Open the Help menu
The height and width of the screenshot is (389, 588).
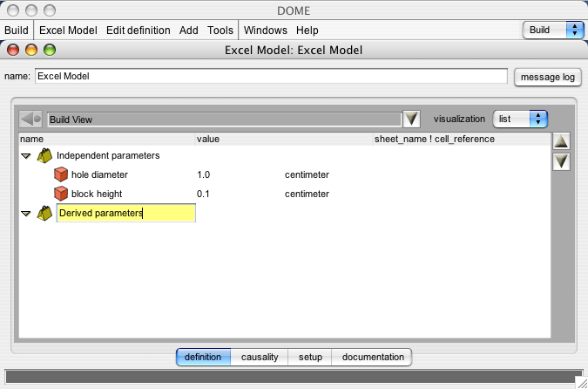point(308,30)
